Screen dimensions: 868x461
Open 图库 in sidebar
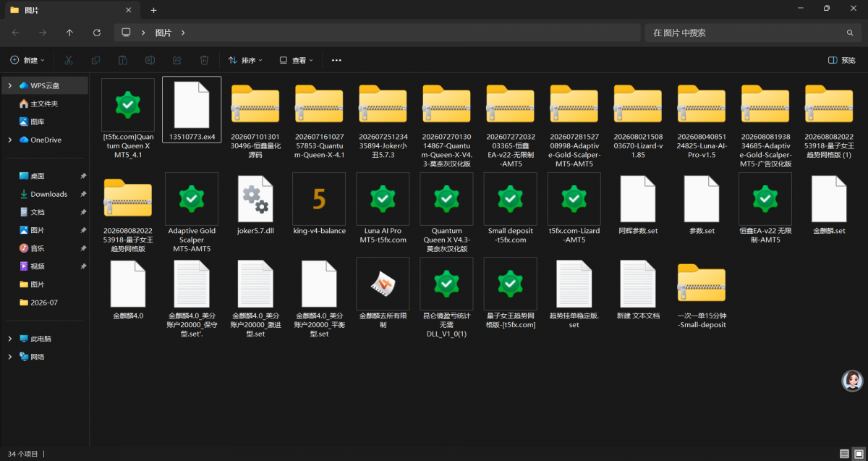[x=37, y=122]
